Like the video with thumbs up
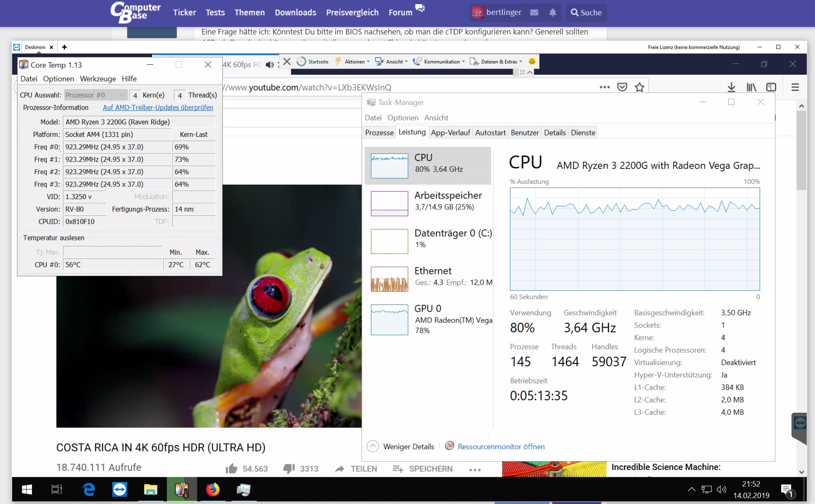 232,468
